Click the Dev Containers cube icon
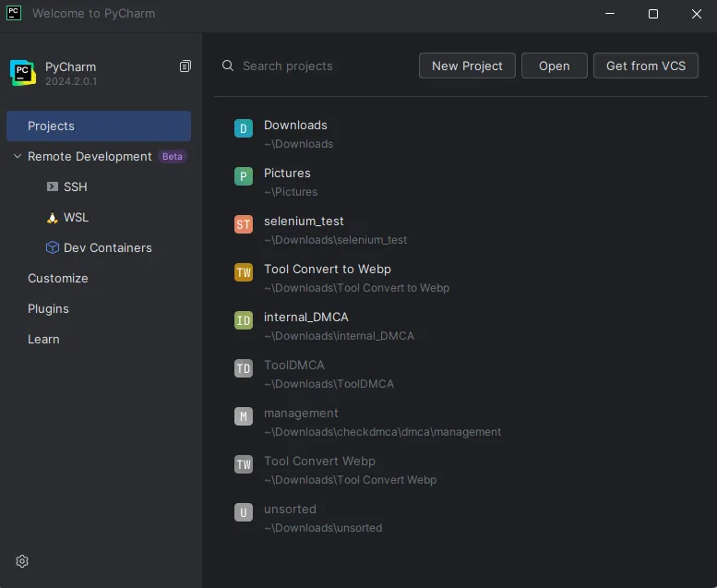The height and width of the screenshot is (588, 717). [x=53, y=247]
